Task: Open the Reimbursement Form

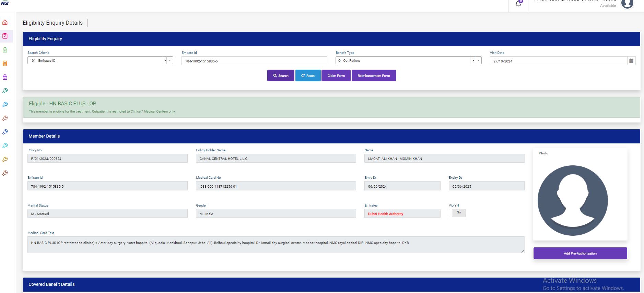Action: point(374,75)
